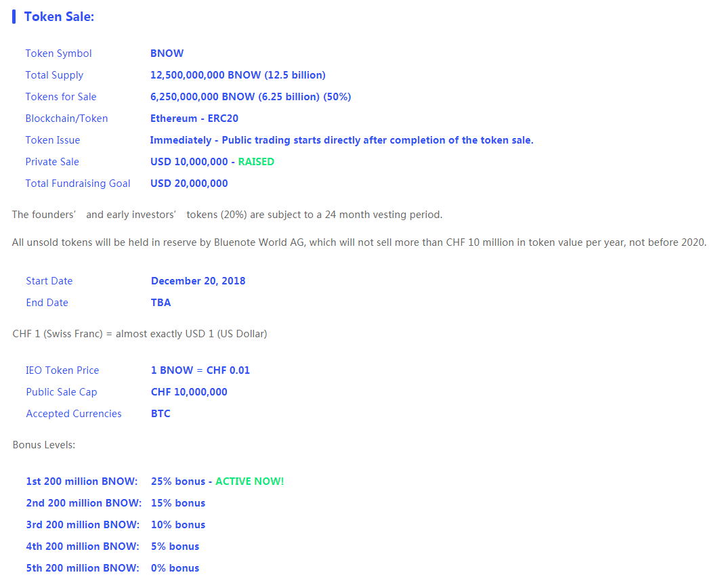This screenshot has width=728, height=579.
Task: Click the 0% bonus value
Action: [175, 568]
